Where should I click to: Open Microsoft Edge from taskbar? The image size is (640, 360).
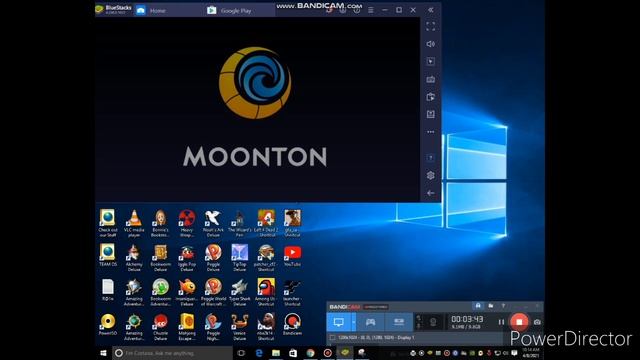click(259, 353)
